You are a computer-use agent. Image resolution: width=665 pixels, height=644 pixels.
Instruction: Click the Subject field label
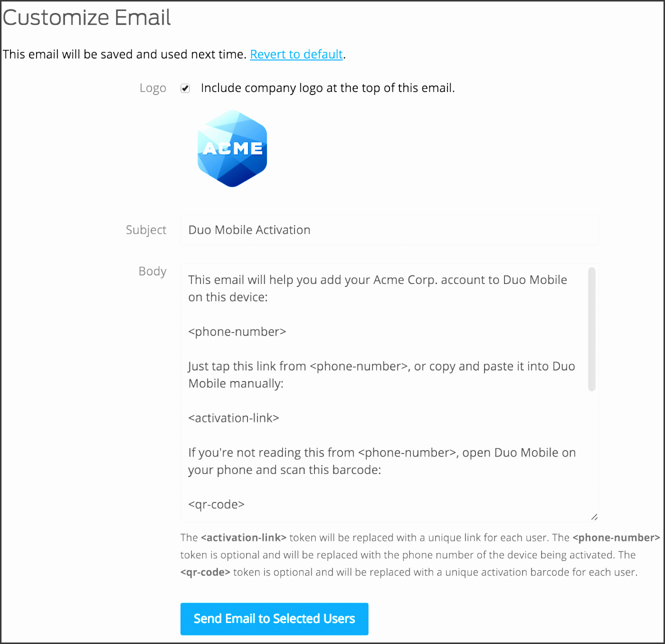click(x=146, y=230)
